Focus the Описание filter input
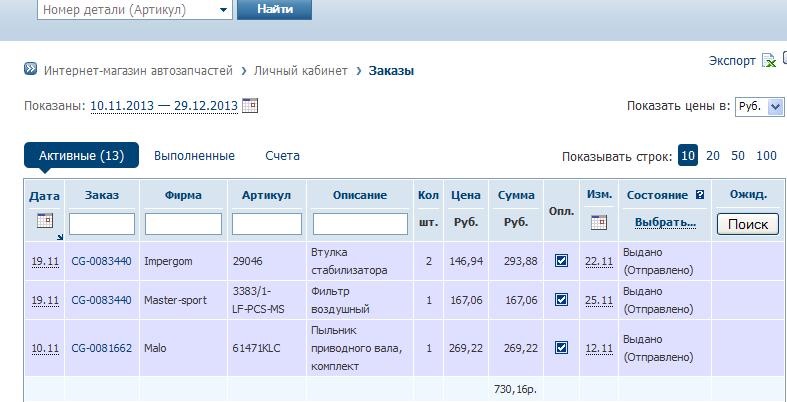 [x=360, y=224]
